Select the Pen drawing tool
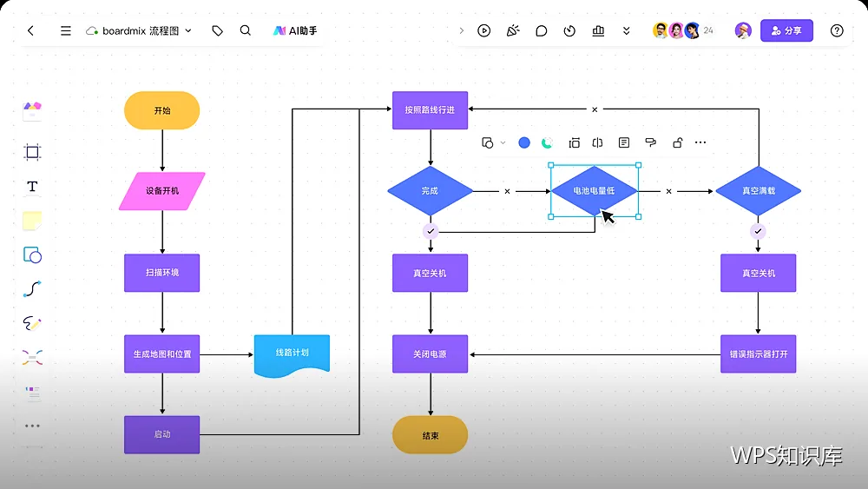Viewport: 868px width, 489px height. pyautogui.click(x=32, y=323)
